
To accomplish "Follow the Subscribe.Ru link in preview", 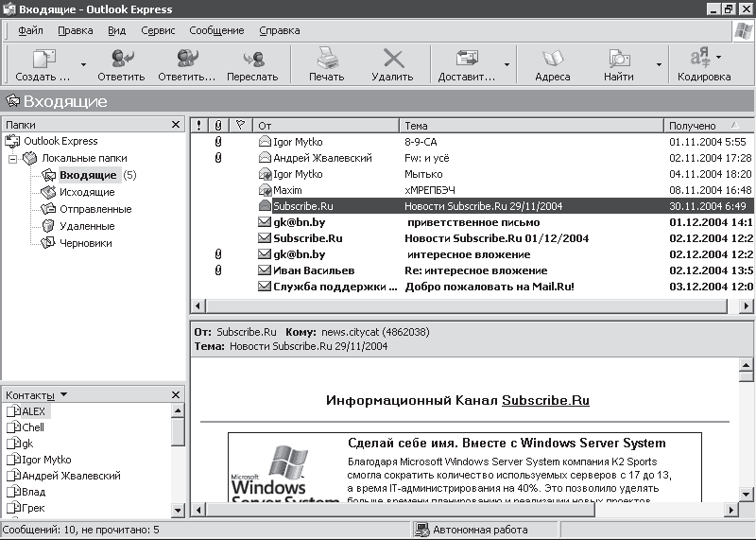I will (545, 400).
